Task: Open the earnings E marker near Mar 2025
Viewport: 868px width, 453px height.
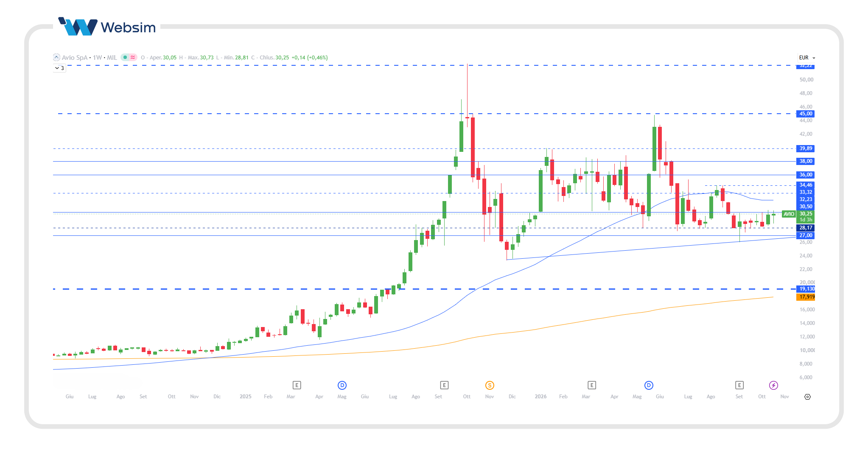Action: click(x=297, y=385)
